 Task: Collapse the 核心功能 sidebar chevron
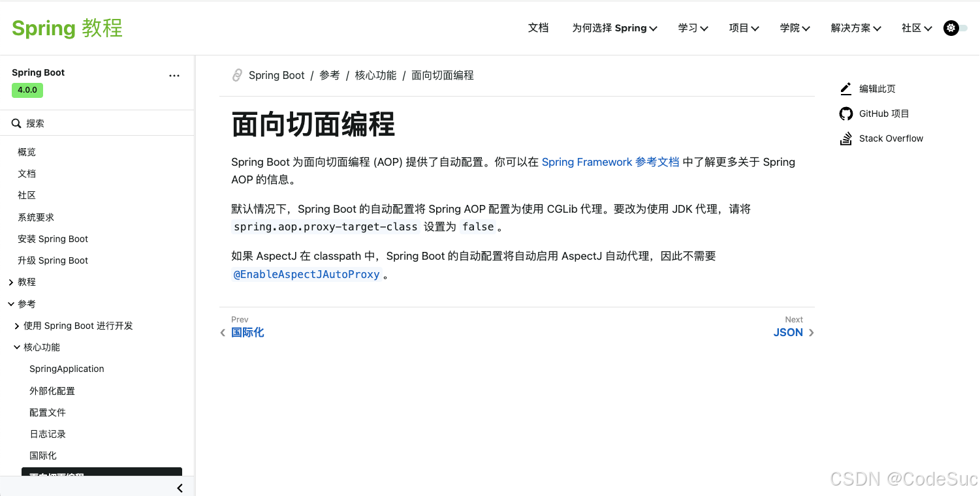(x=17, y=347)
